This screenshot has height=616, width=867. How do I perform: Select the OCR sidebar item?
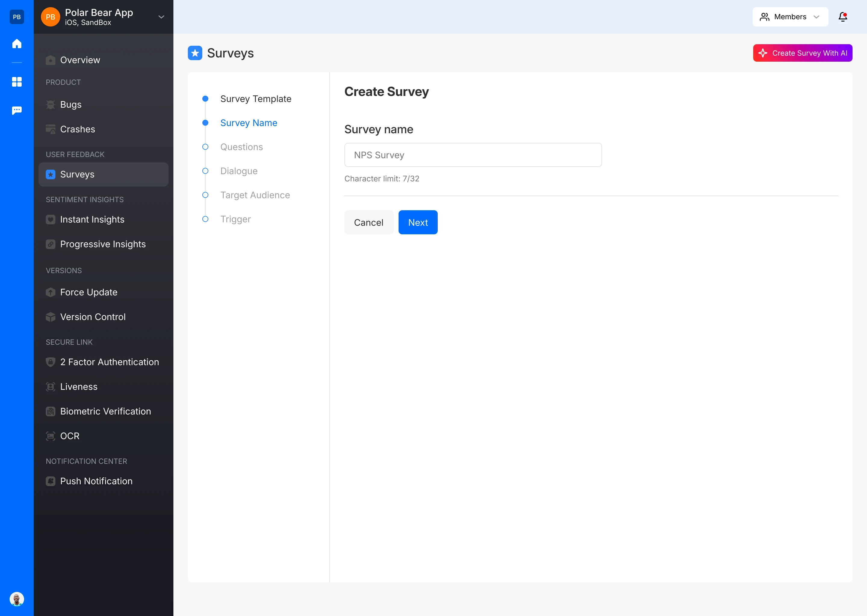coord(70,436)
